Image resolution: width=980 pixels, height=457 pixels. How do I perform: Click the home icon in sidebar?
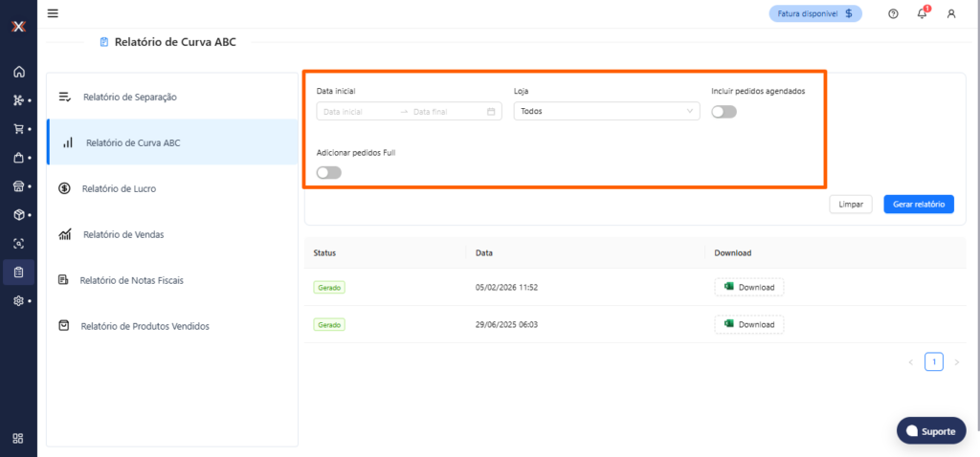18,72
